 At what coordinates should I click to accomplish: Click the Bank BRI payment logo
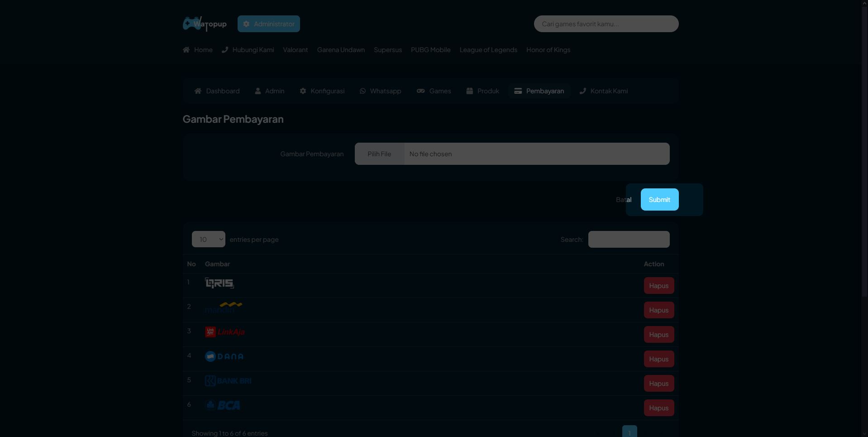click(x=228, y=381)
